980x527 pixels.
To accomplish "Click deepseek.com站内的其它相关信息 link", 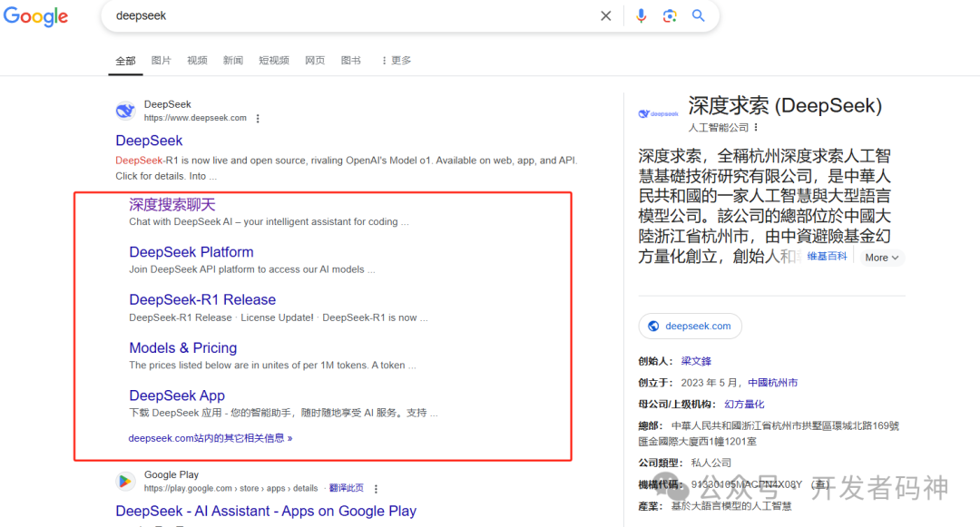I will tap(210, 438).
